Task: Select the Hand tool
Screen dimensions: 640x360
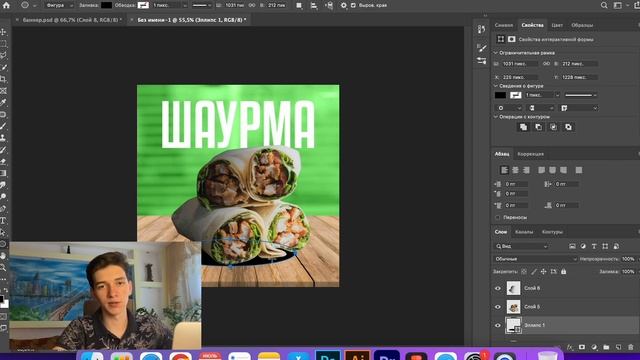Action: click(3, 256)
